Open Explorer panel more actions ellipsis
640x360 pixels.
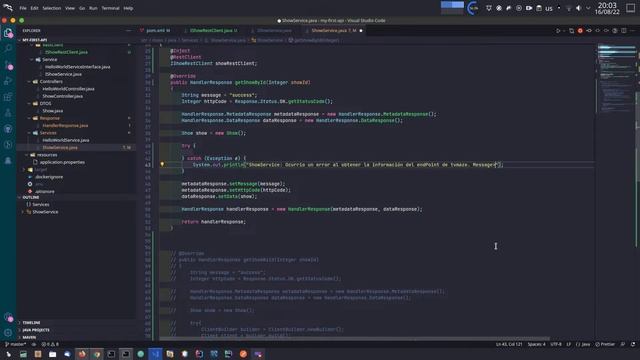pos(129,31)
